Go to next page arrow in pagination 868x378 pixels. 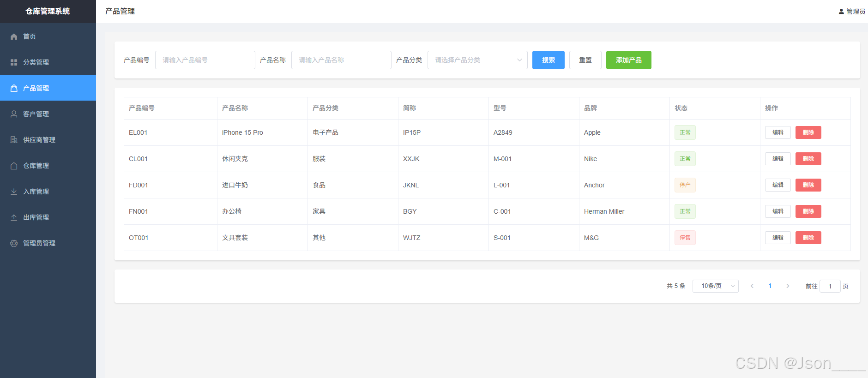coord(788,286)
